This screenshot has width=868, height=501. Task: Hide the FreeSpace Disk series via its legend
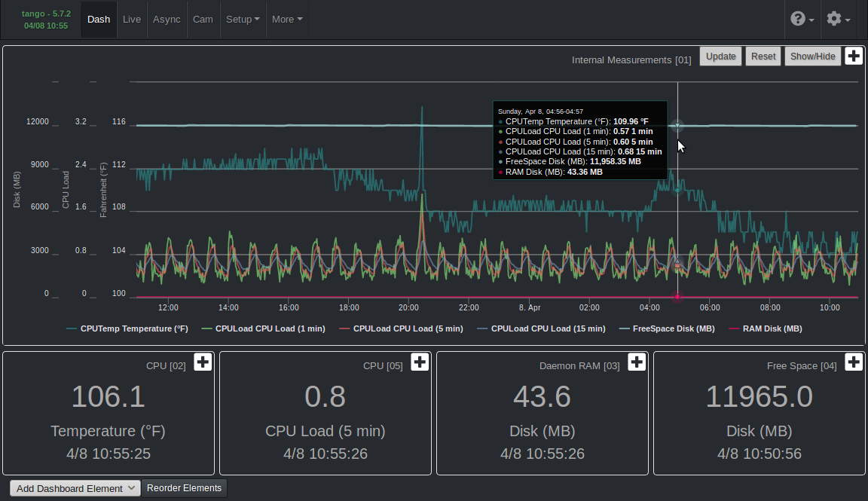tap(667, 328)
